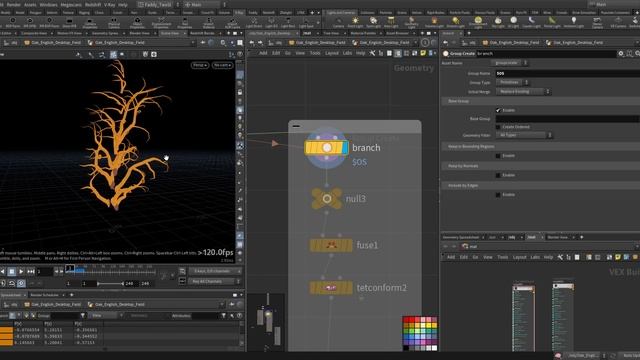Switch to the Scene View tab
This screenshot has height=360, width=640.
[x=169, y=33]
